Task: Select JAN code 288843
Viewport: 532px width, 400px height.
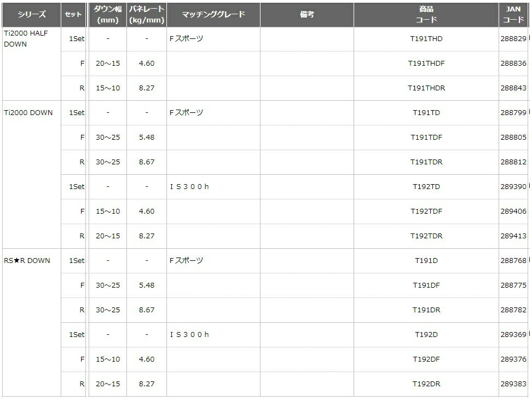Action: click(x=513, y=88)
